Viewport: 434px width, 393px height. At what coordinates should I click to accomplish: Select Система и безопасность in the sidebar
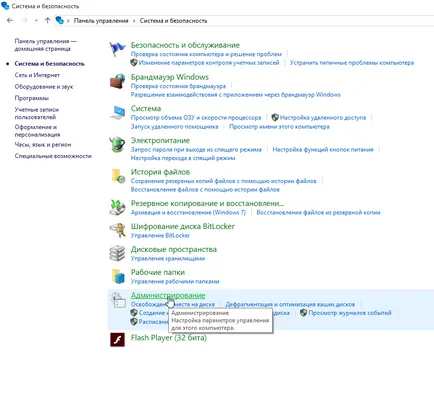(x=49, y=63)
